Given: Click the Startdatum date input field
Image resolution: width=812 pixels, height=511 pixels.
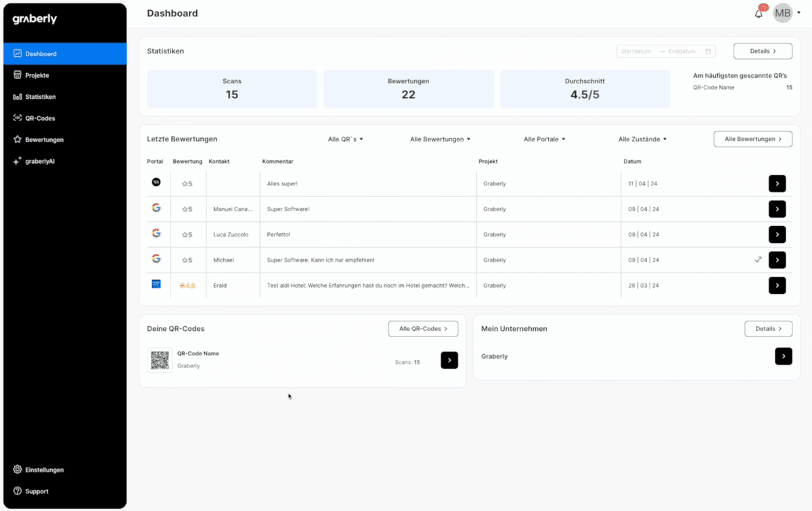Looking at the screenshot, I should (x=636, y=51).
